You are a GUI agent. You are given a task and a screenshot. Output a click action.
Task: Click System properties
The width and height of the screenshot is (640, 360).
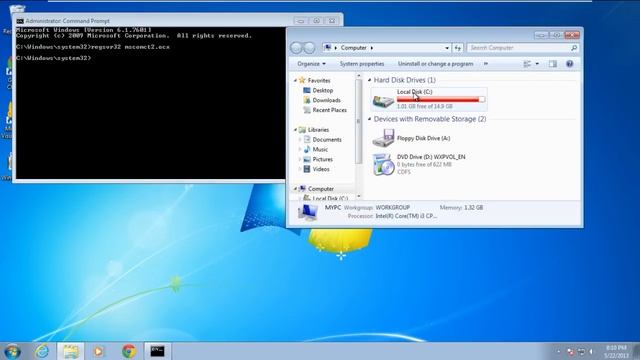(x=362, y=64)
